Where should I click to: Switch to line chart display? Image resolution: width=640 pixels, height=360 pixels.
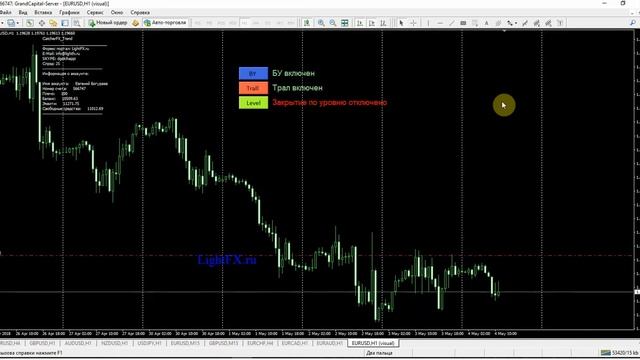[x=383, y=23]
